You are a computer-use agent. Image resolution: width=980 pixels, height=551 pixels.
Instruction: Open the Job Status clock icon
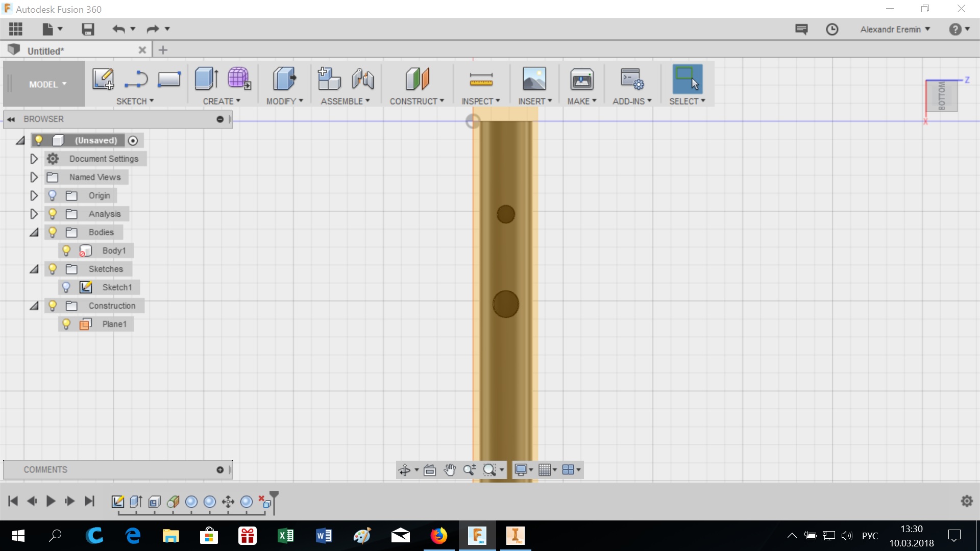tap(832, 30)
